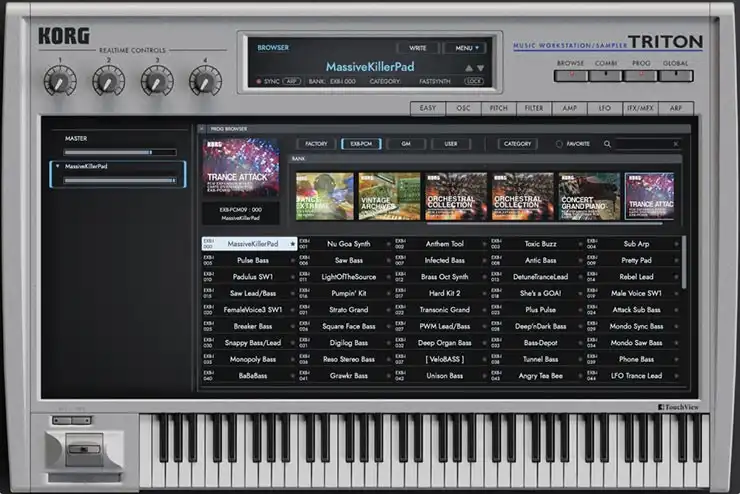Click the large Trance Attack cover artwork

tap(241, 167)
